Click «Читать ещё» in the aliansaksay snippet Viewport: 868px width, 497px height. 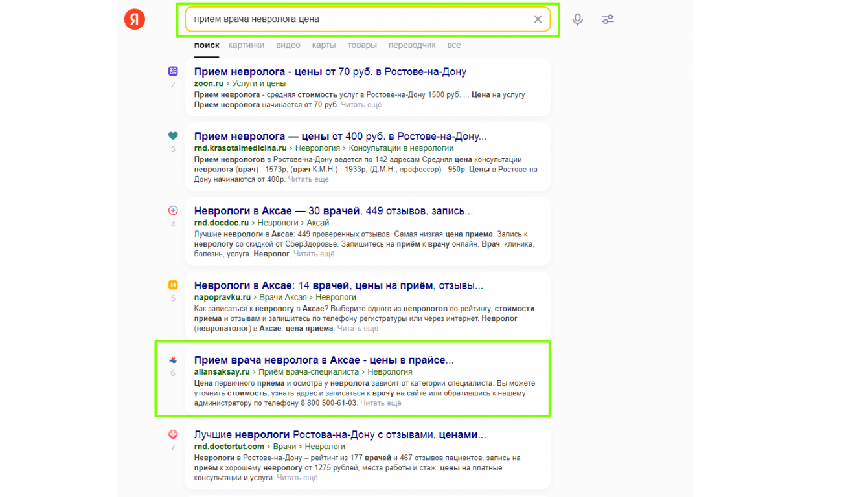pyautogui.click(x=381, y=403)
